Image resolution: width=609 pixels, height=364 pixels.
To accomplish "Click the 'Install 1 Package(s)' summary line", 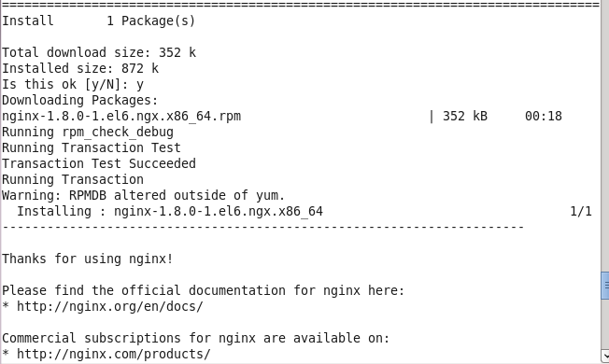I will 99,21.
